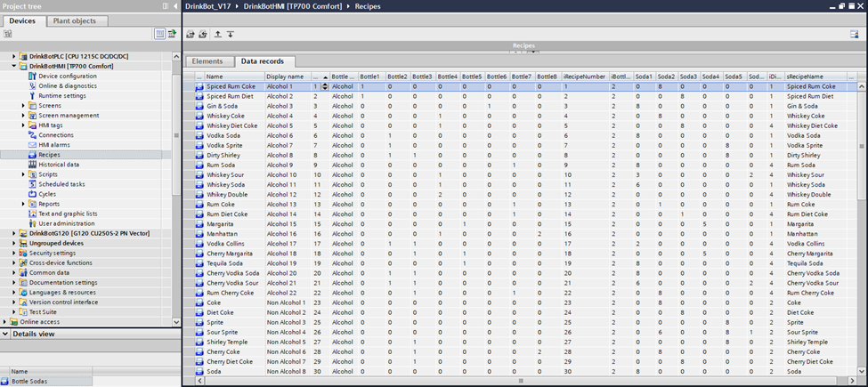Select the Gin & Soda name cell
Image resolution: width=868 pixels, height=387 pixels.
coord(234,106)
